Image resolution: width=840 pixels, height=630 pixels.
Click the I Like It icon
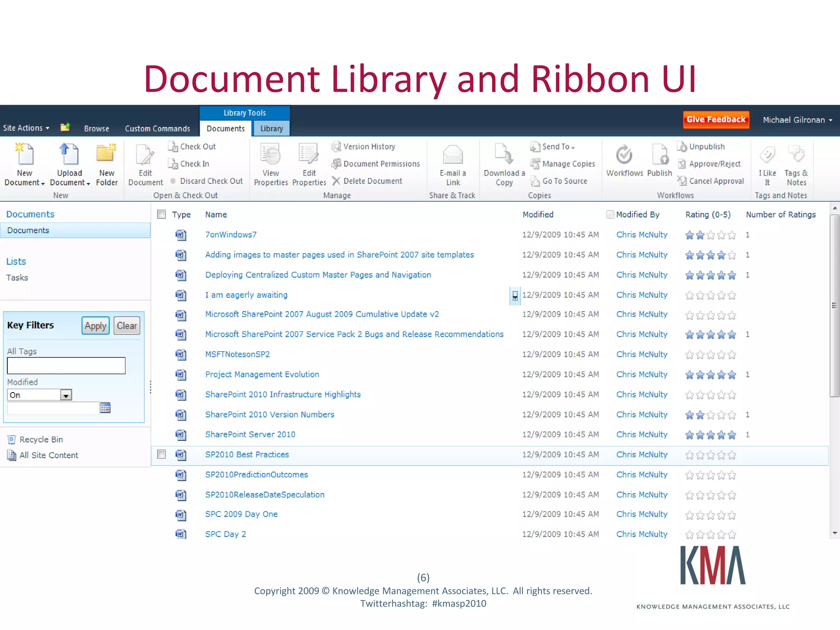(767, 155)
